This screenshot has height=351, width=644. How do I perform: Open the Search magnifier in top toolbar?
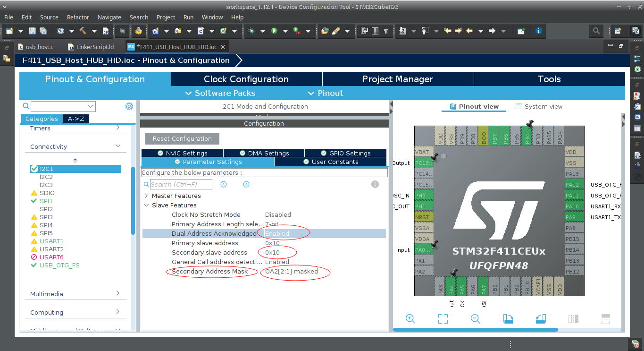pos(596,31)
